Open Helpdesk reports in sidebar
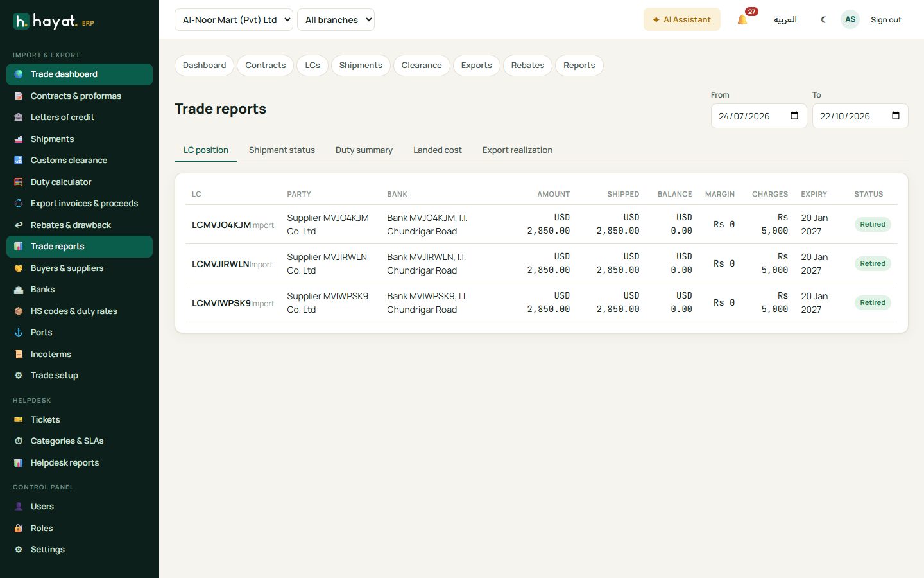The width and height of the screenshot is (924, 578). click(x=80, y=462)
